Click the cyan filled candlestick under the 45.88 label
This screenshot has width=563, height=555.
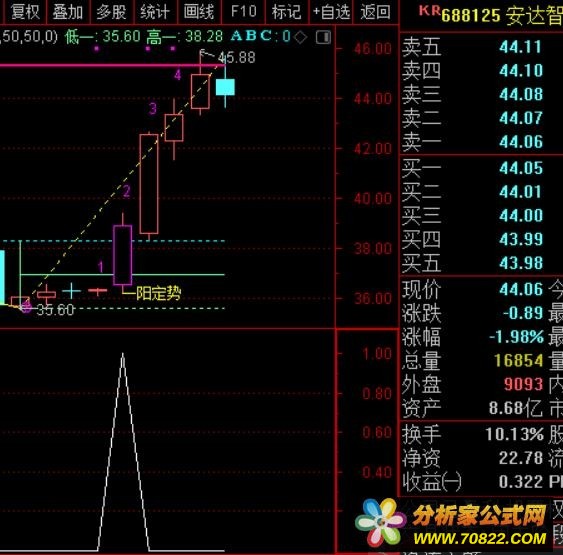pos(225,87)
